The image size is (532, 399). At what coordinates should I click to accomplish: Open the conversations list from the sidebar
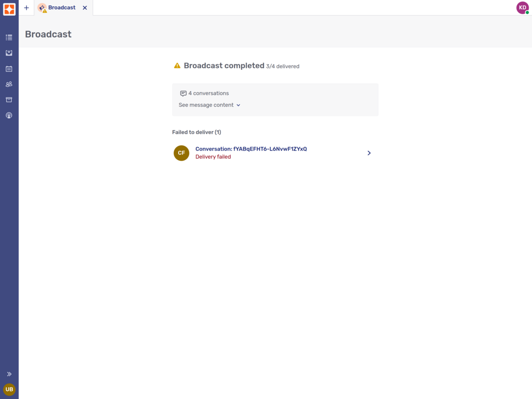(x=9, y=37)
